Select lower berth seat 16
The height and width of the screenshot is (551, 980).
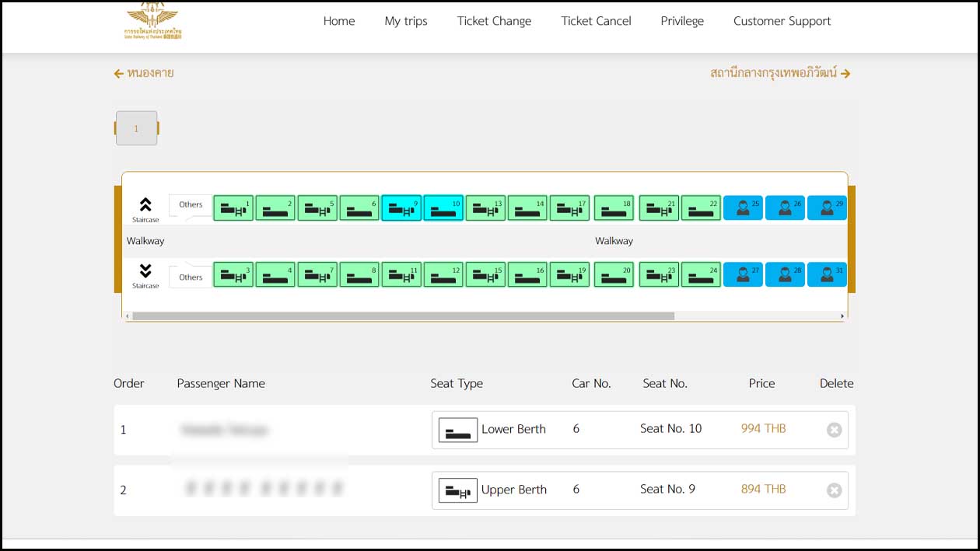click(527, 274)
